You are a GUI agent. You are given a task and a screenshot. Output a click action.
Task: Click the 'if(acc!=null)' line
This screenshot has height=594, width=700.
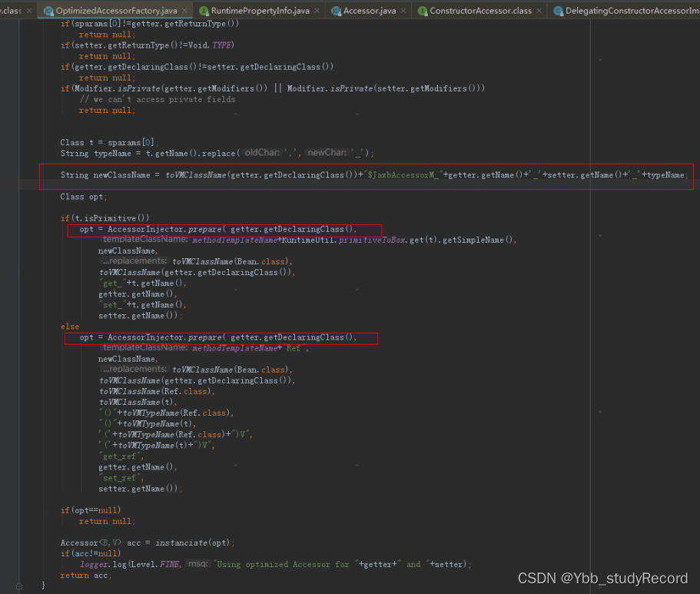click(x=91, y=553)
